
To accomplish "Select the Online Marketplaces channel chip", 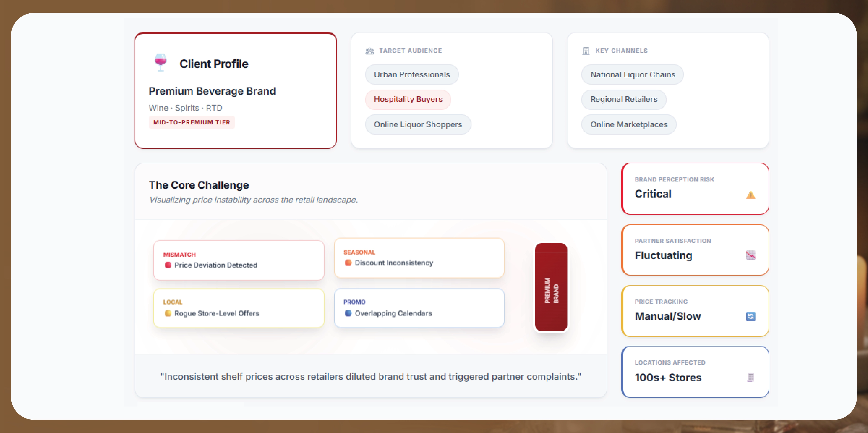I will (x=629, y=124).
